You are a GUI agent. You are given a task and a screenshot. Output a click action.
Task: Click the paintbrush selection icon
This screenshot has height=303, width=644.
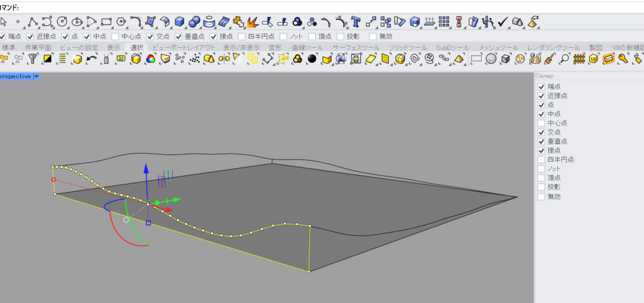tap(550, 59)
